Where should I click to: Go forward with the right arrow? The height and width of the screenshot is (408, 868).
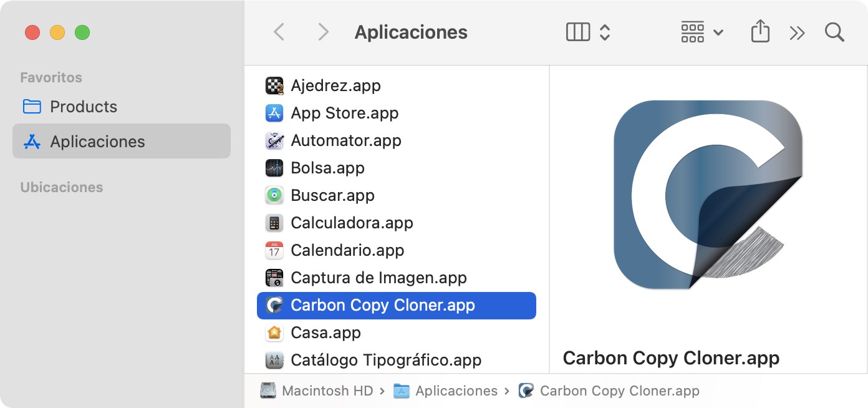323,32
